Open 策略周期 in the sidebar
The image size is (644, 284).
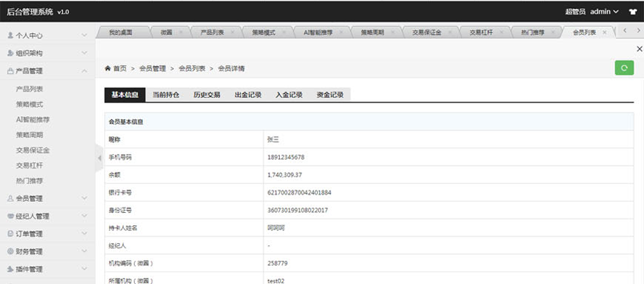[30, 134]
